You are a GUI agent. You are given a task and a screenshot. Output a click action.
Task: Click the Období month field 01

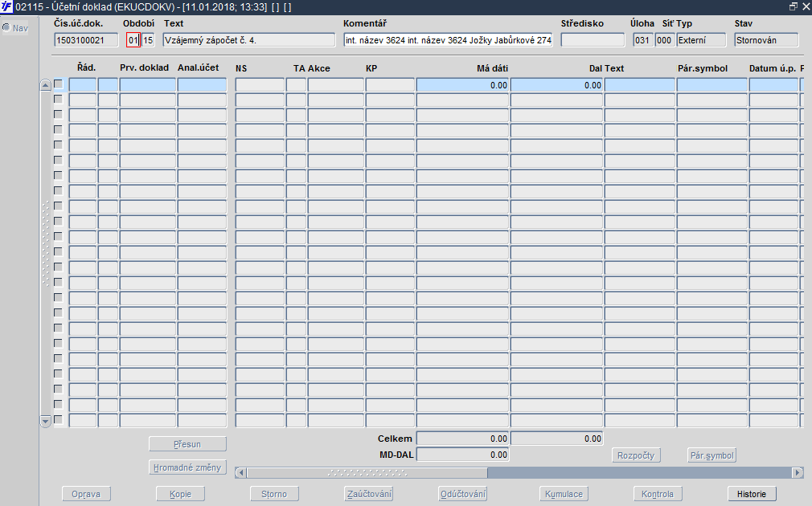pyautogui.click(x=133, y=40)
